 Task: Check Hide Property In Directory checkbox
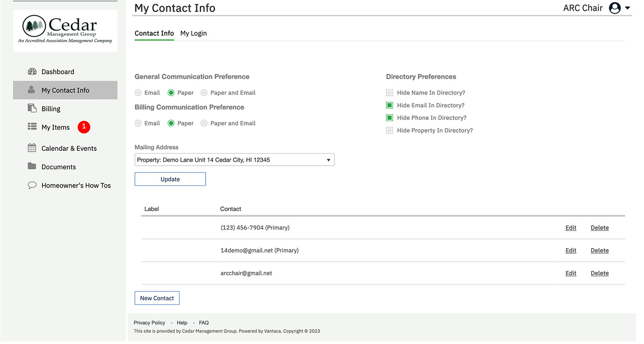point(389,131)
